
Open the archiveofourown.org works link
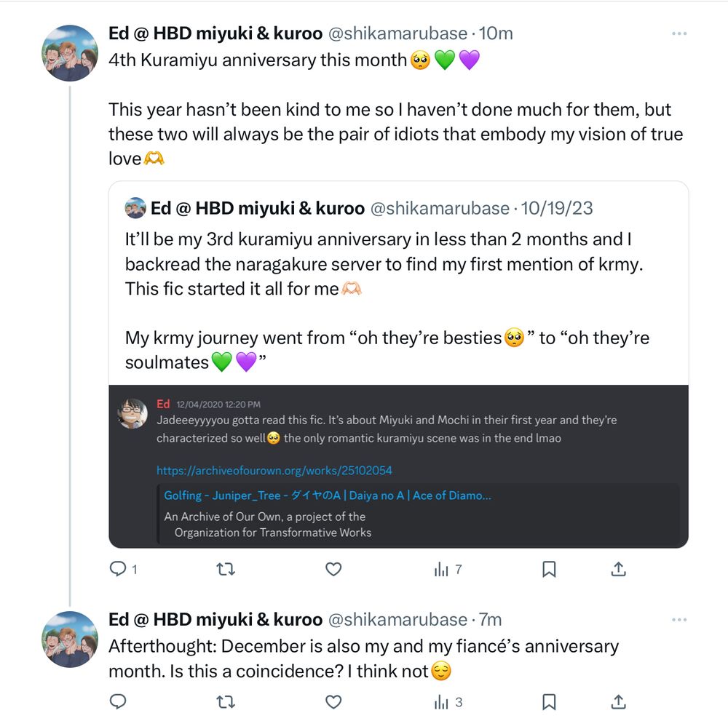(274, 470)
